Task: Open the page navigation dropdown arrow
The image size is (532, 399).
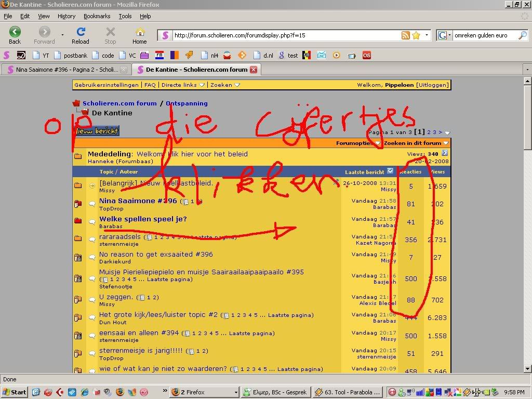Action: [447, 132]
